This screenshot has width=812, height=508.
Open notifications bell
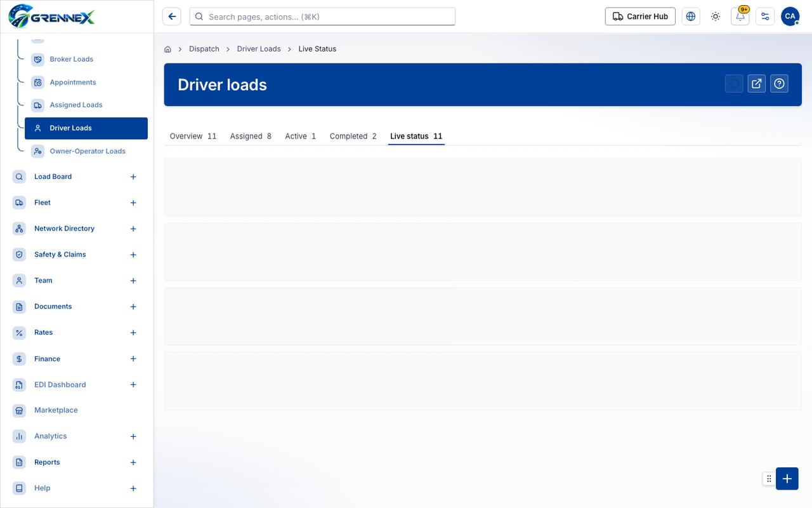point(740,17)
